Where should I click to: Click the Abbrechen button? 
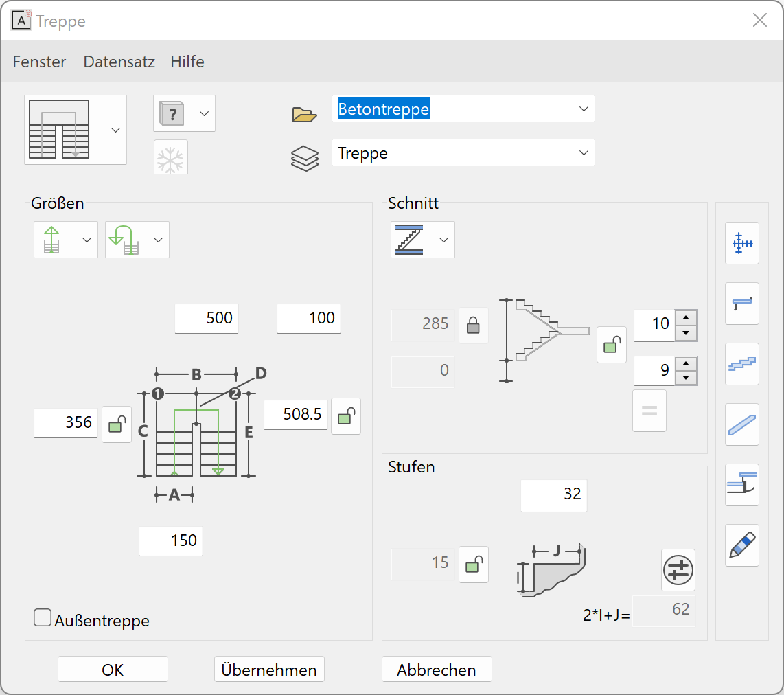coord(437,670)
